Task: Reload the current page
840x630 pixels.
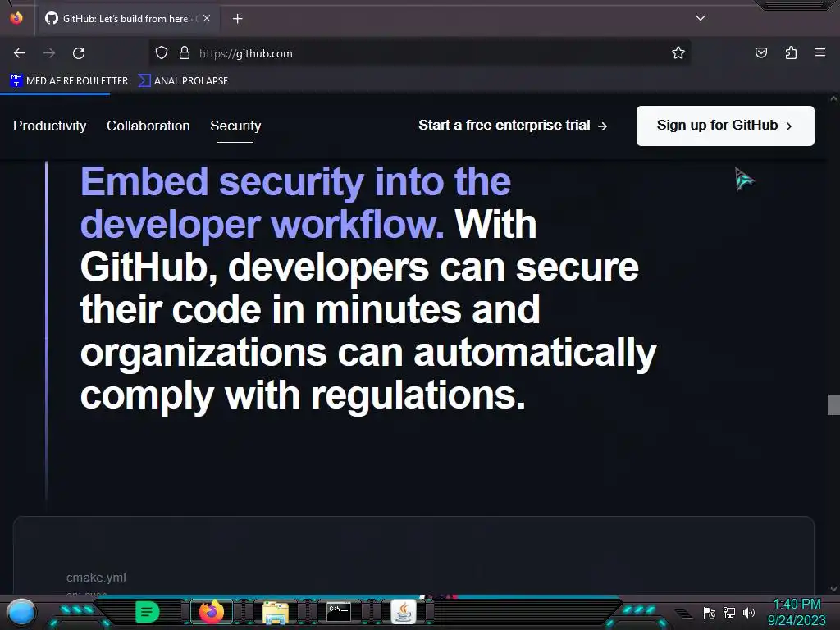Action: click(x=79, y=53)
